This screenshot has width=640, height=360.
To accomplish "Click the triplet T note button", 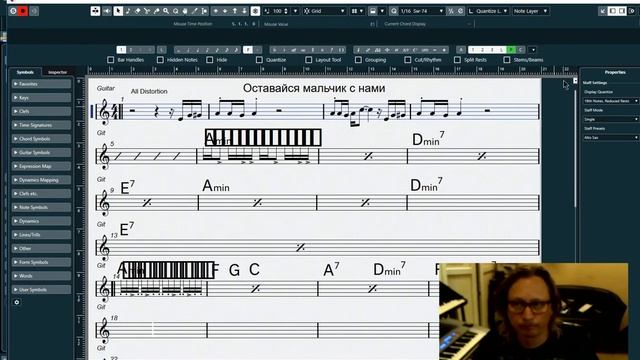I will tap(248, 50).
